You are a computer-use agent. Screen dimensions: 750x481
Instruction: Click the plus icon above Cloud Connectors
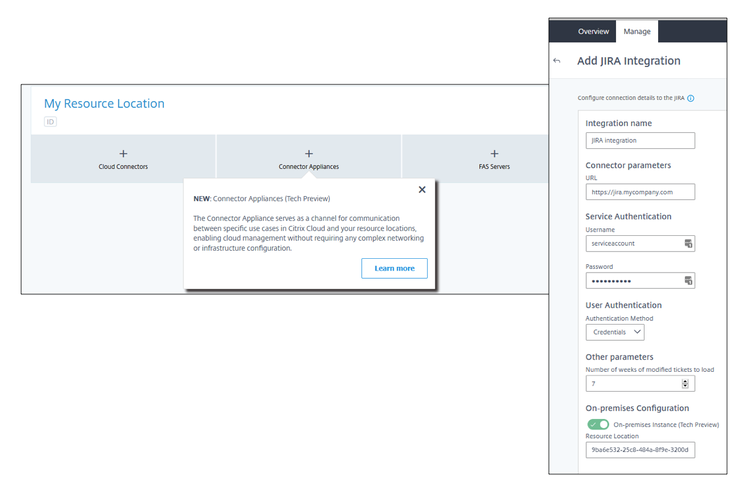click(x=123, y=153)
